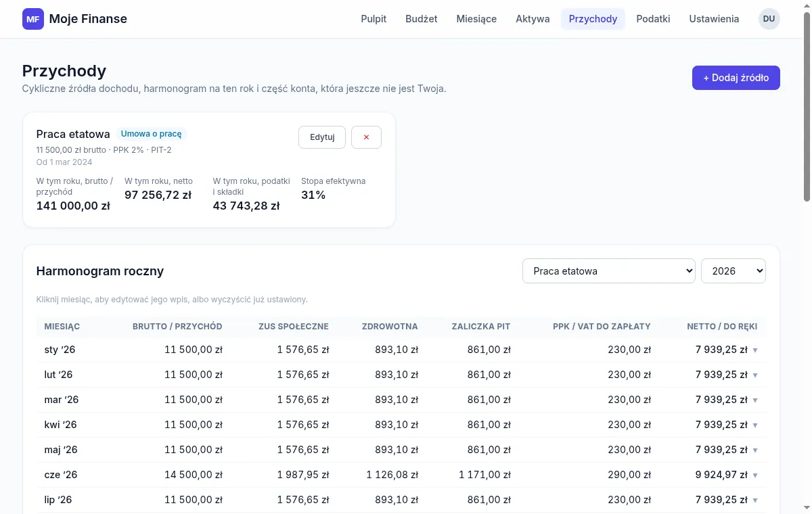Viewport: 812px width, 514px height.
Task: Click the BRUTTO / PRZYCHÓD column header
Action: coord(177,327)
